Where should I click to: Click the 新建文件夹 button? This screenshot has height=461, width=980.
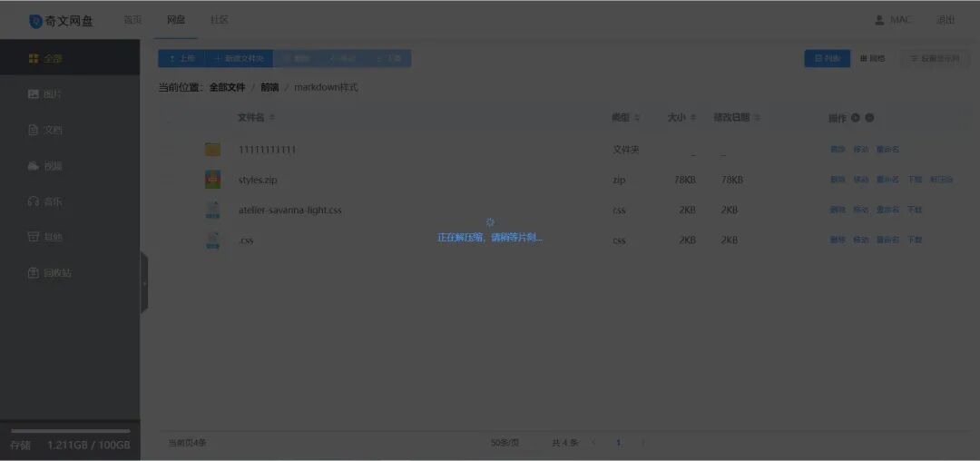coord(239,59)
